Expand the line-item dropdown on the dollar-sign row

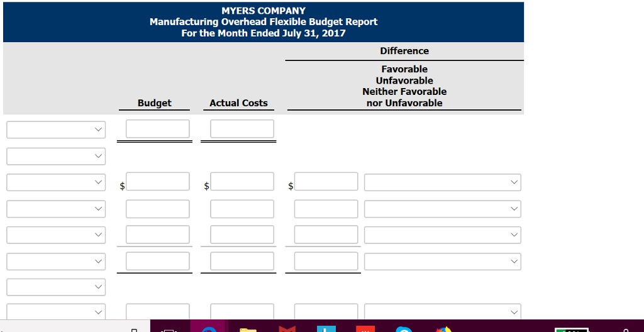pos(56,182)
